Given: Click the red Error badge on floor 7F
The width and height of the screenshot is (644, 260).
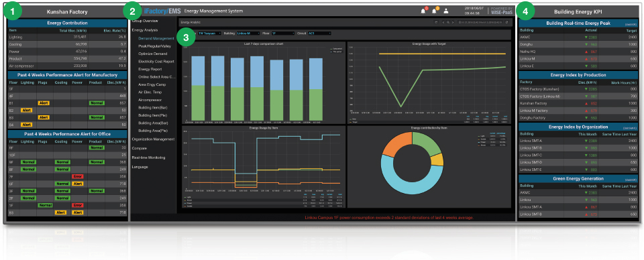Looking at the screenshot, I should coord(78,176).
